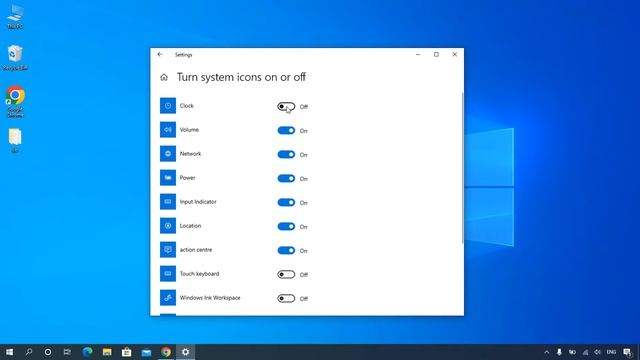
Task: Click the Clock icon tile
Action: tap(168, 106)
